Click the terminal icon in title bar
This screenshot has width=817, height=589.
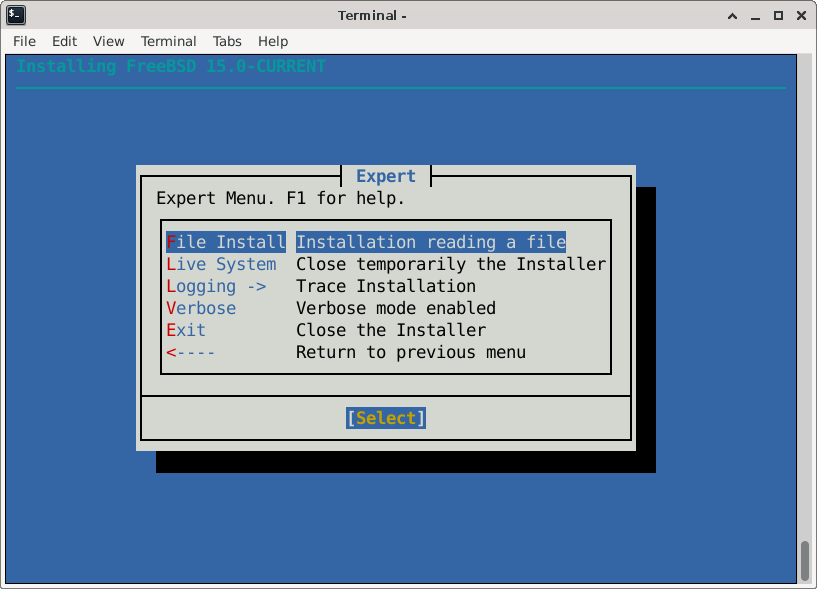pyautogui.click(x=15, y=15)
